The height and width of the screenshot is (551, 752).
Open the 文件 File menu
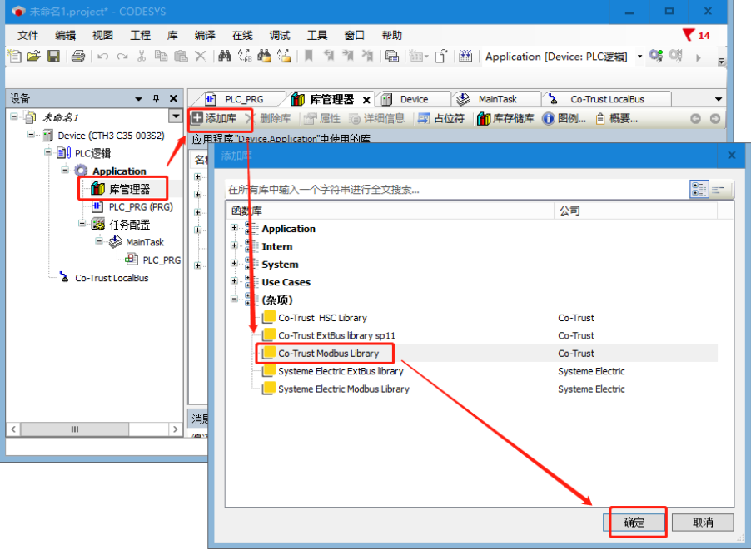[27, 35]
